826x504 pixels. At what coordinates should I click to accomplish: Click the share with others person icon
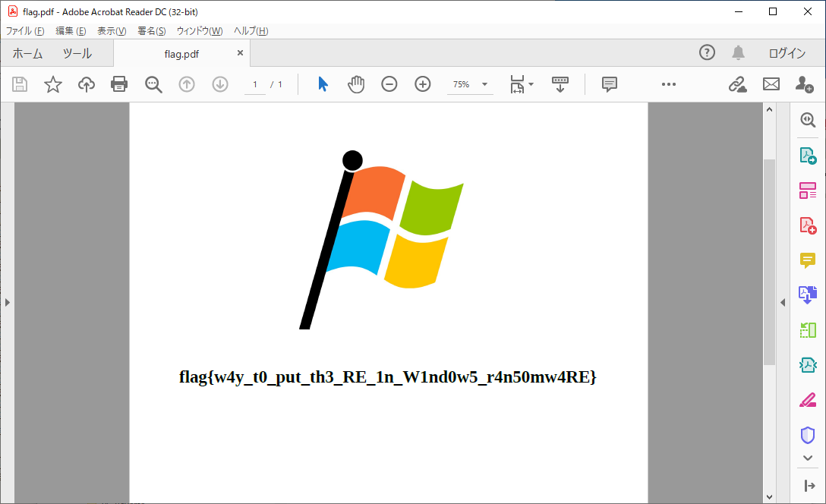tap(805, 84)
